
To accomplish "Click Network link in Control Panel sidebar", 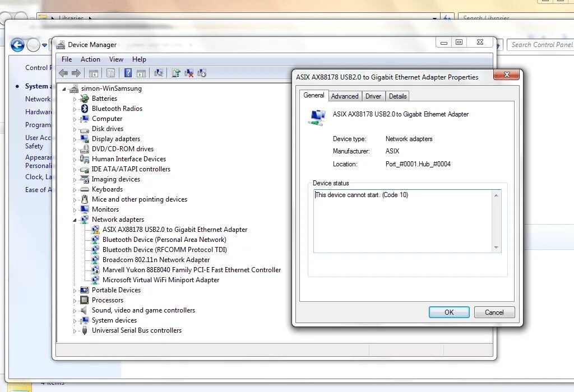I will pyautogui.click(x=38, y=99).
